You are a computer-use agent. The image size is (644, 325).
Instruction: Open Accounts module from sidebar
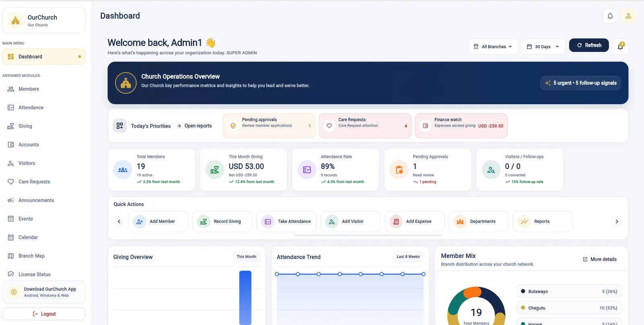(x=44, y=144)
